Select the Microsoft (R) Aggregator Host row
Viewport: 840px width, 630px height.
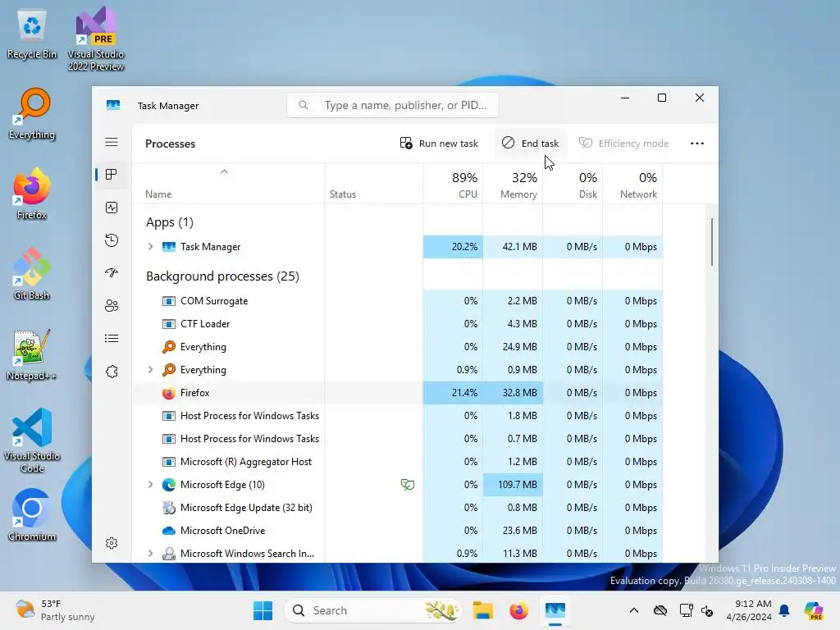[x=398, y=462]
